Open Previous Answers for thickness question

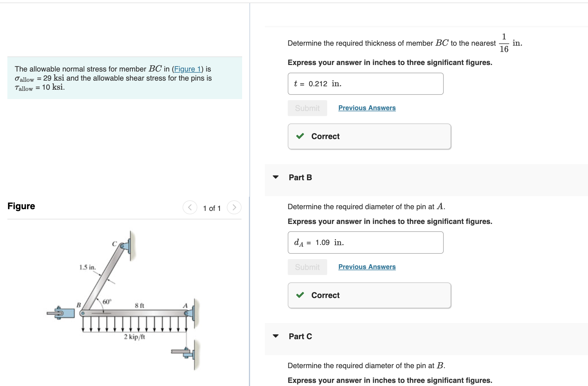tap(367, 108)
